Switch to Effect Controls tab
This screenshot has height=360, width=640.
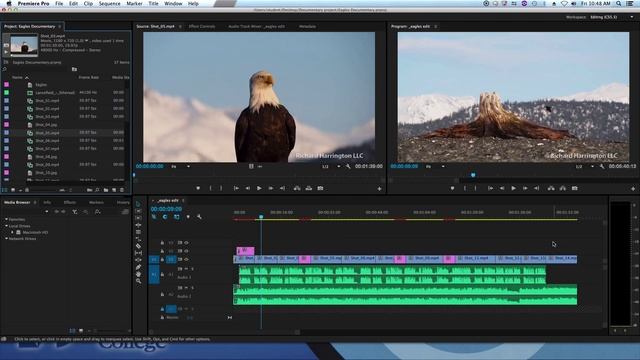(202, 26)
